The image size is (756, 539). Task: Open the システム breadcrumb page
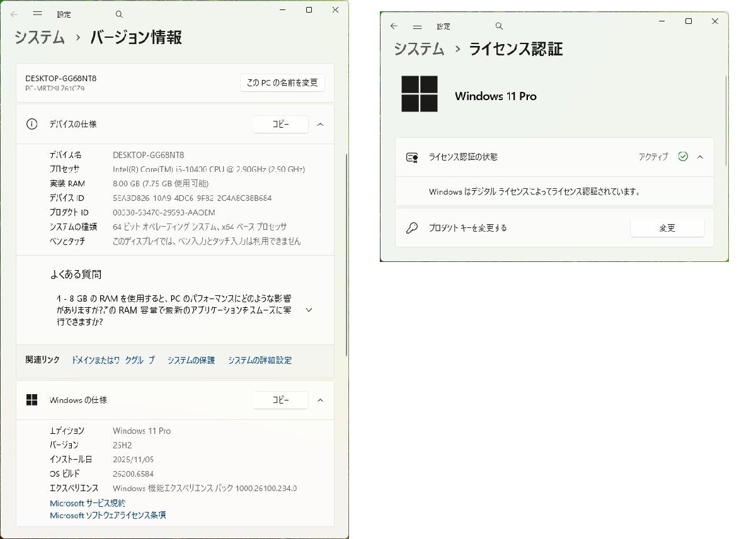(x=38, y=38)
